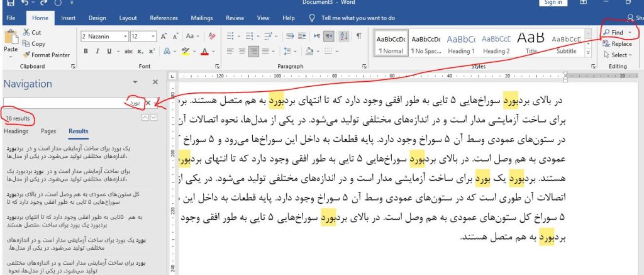Jump to the next search result arrow

coord(154,118)
